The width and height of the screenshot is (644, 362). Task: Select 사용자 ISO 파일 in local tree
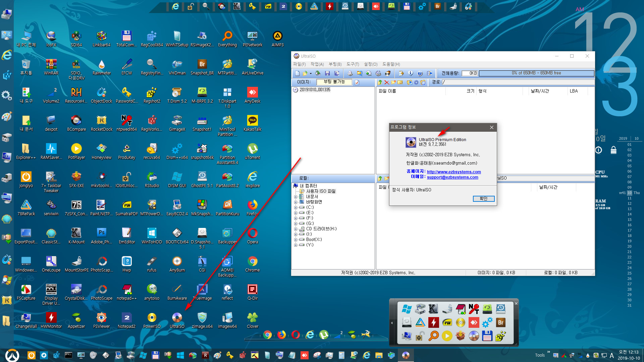click(x=321, y=191)
